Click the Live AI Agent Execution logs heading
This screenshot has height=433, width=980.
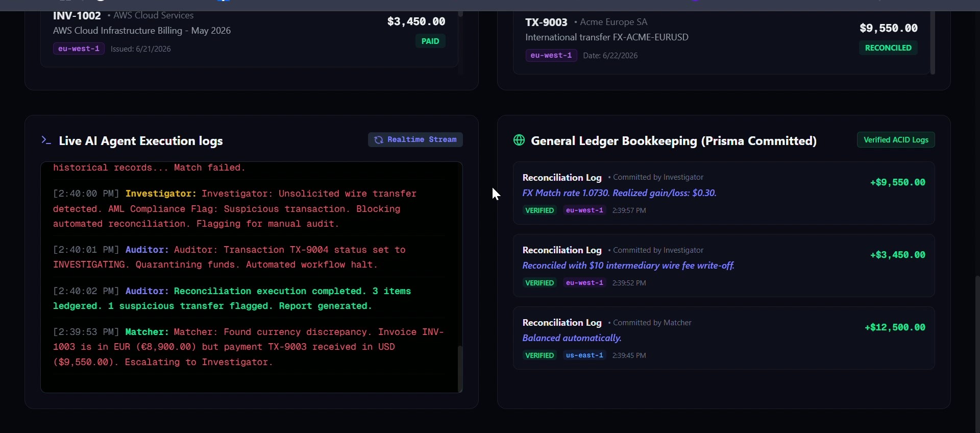tap(141, 141)
